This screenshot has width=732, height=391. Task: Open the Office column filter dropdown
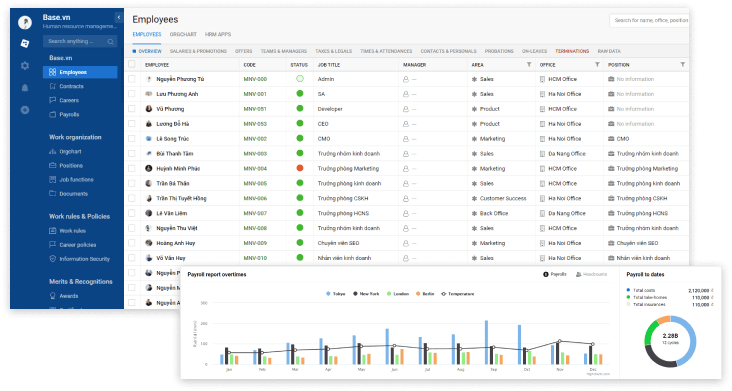(597, 64)
